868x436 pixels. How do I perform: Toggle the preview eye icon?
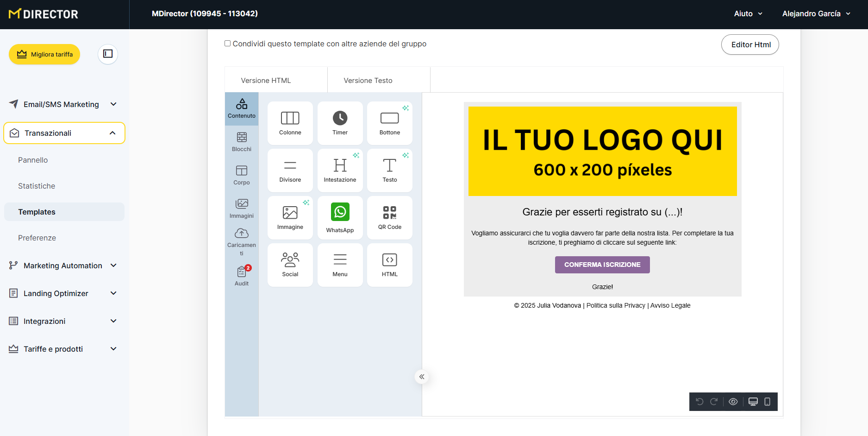click(733, 402)
